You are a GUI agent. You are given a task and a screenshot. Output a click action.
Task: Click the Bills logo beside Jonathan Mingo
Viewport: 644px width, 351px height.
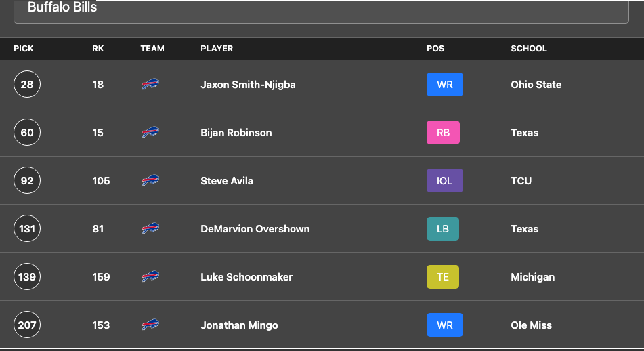click(x=150, y=325)
